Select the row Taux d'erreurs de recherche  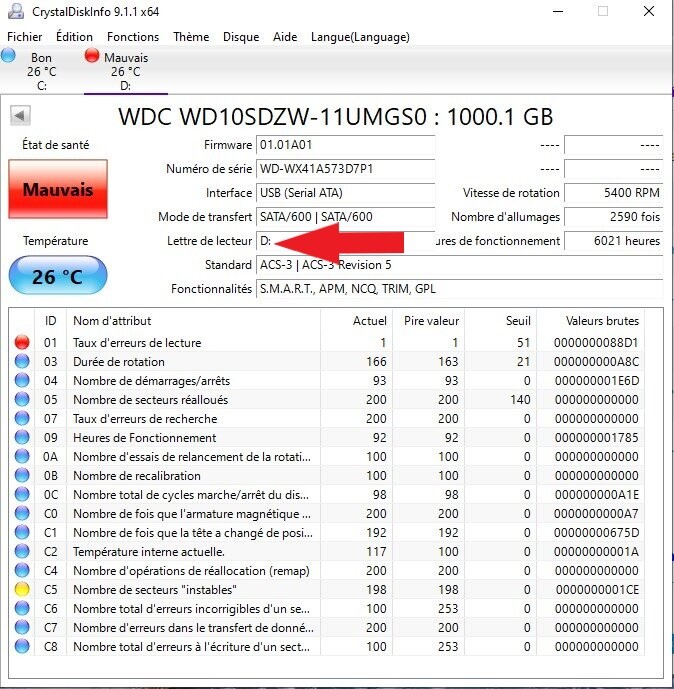click(x=326, y=418)
